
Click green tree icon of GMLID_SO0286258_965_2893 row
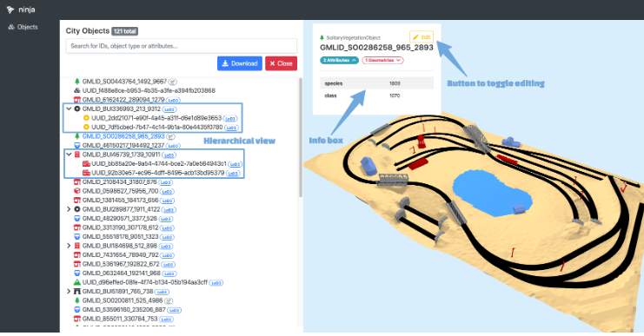click(76, 136)
